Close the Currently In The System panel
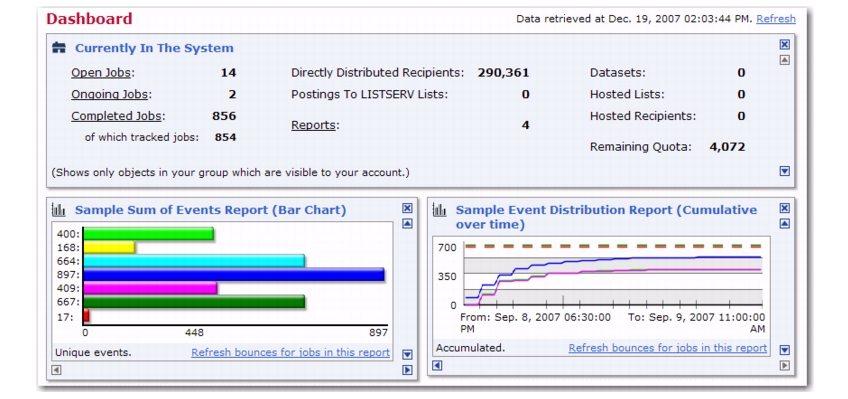The width and height of the screenshot is (848, 399). (785, 45)
